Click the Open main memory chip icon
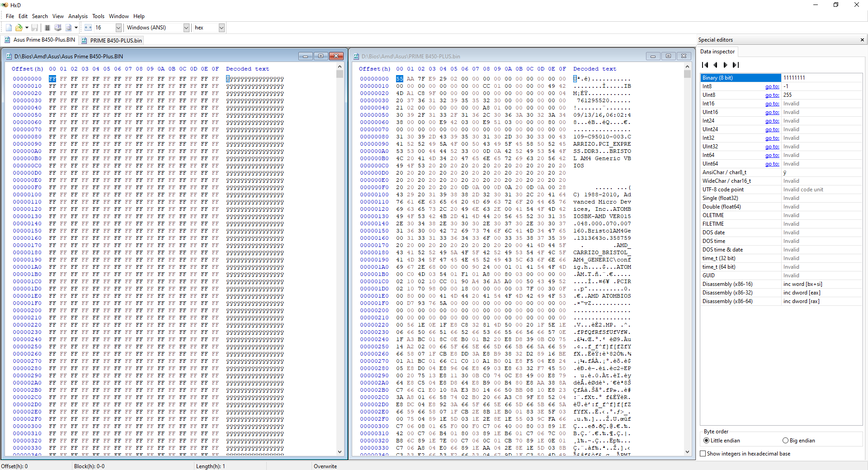 point(47,28)
